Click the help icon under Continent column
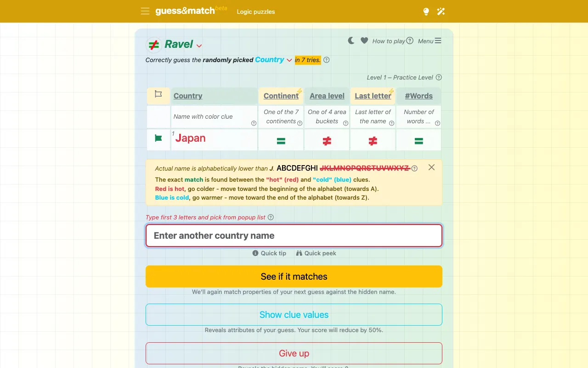The image size is (588, 368). 300,123
